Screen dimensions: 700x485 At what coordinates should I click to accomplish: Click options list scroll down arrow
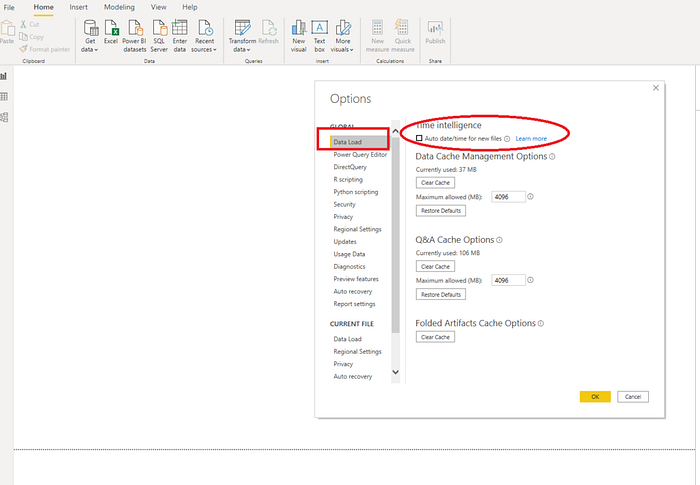click(x=396, y=372)
